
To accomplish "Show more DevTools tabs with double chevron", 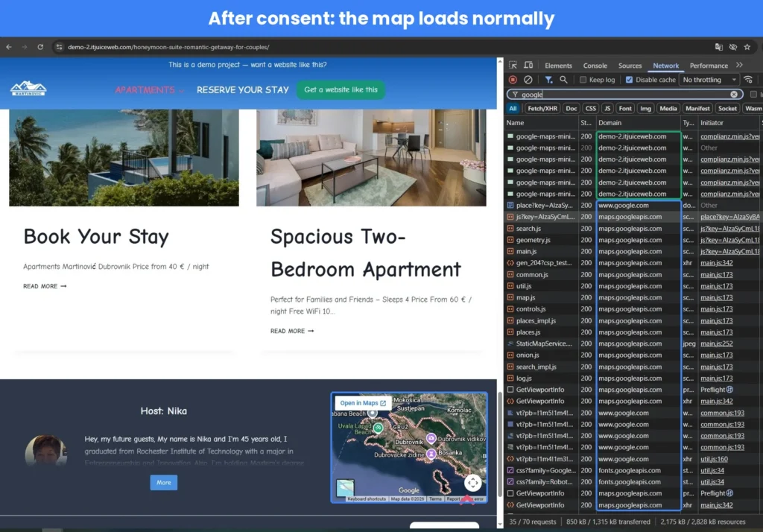I will point(740,66).
